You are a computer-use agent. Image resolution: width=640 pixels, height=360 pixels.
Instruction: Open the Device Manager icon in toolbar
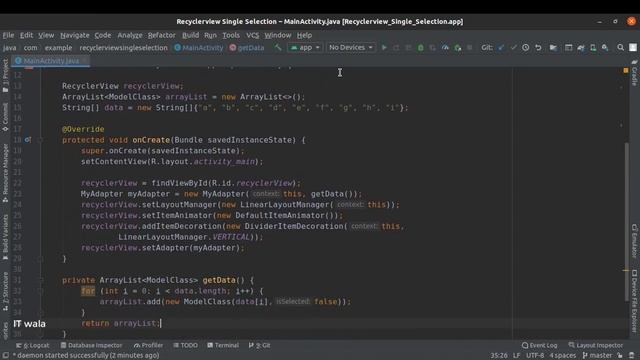pyautogui.click(x=593, y=48)
